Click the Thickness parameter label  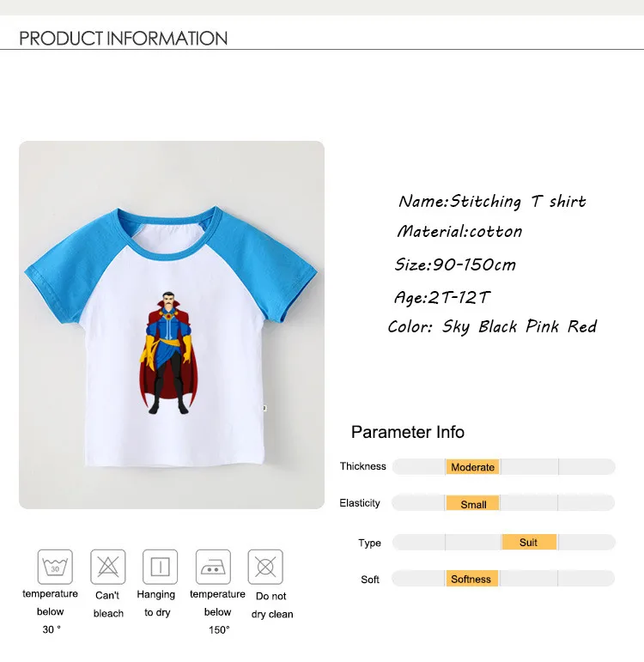pos(362,466)
